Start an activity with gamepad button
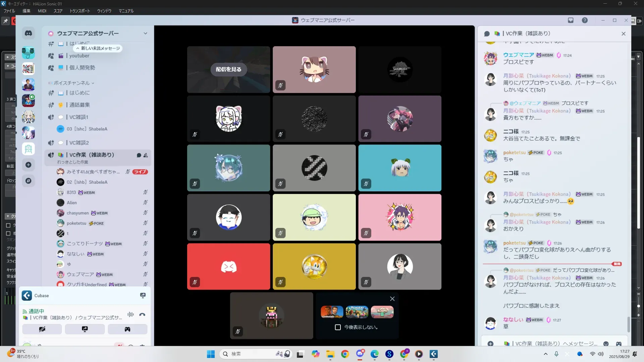The height and width of the screenshot is (362, 644). [127, 329]
